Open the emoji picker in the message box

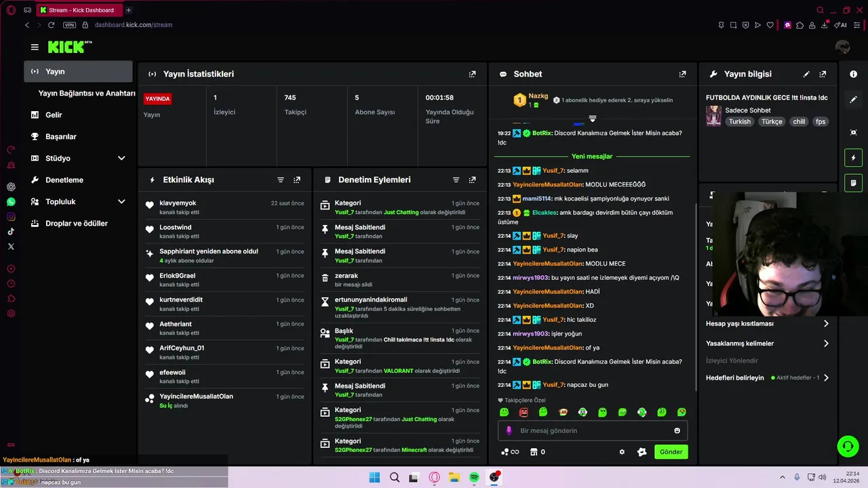677,430
